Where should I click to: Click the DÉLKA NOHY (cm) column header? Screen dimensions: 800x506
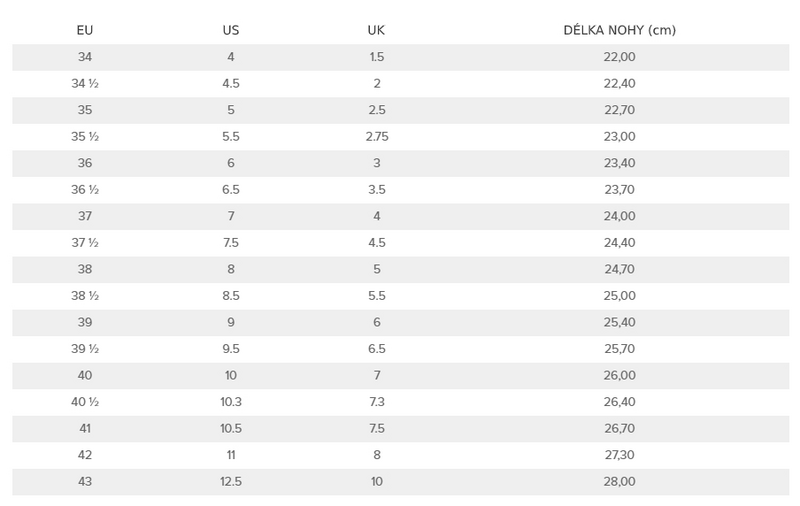point(619,31)
